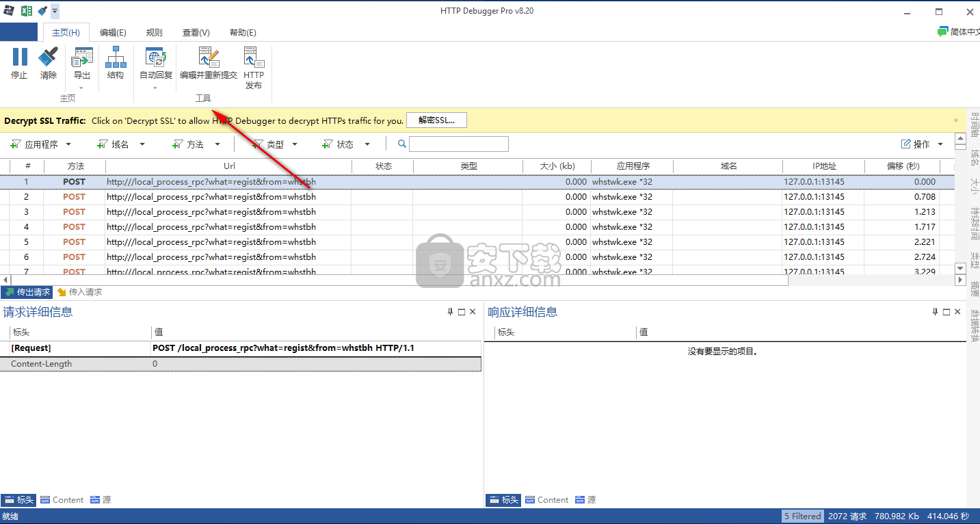Select the 传出请求 tab

coord(27,292)
